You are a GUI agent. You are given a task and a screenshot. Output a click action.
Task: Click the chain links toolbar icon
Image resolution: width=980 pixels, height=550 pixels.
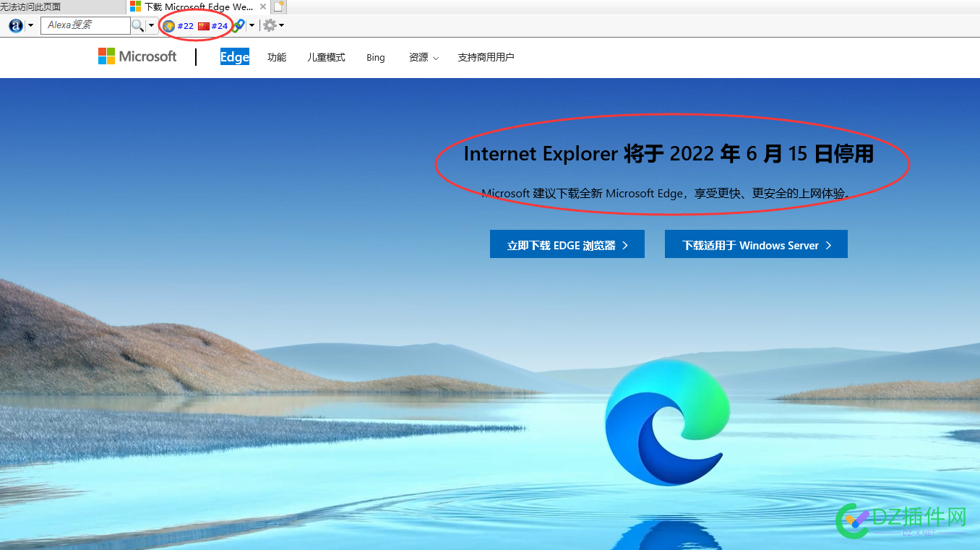pos(238,25)
